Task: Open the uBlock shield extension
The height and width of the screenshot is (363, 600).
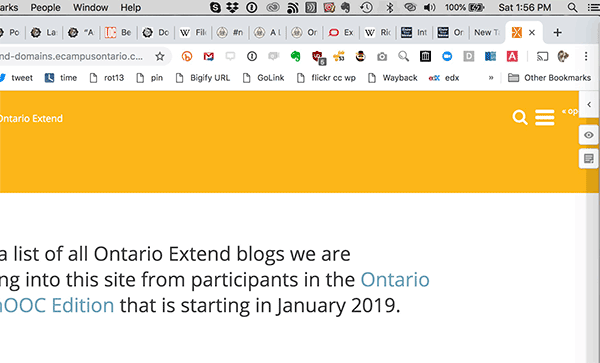Action: point(318,57)
